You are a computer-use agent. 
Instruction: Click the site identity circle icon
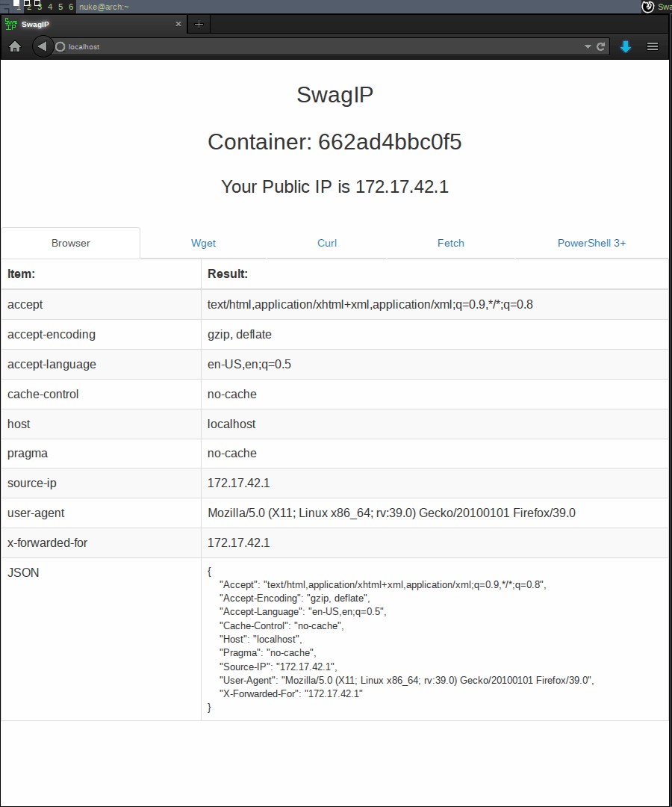pyautogui.click(x=60, y=47)
